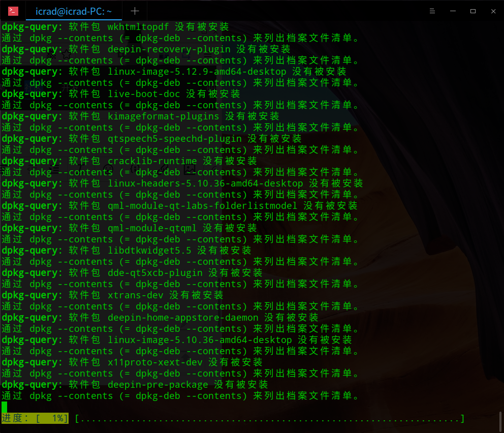Click the xtrans-dev line
504x433 pixels.
pos(112,295)
